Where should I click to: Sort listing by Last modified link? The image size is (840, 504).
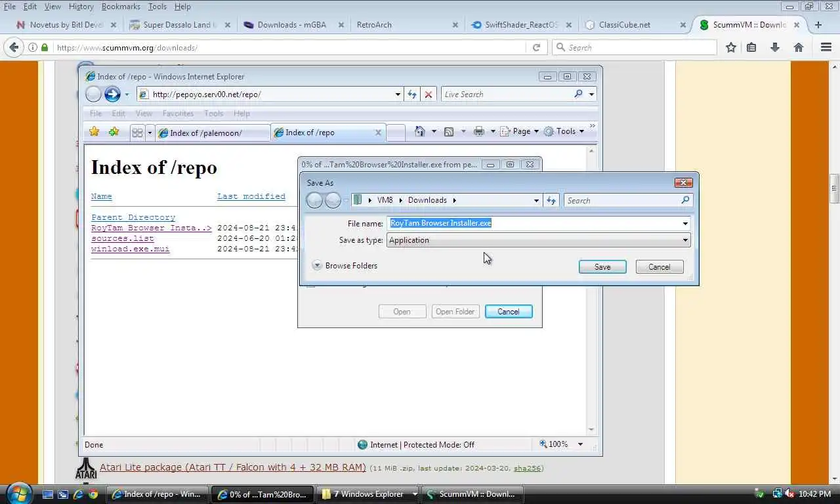251,196
